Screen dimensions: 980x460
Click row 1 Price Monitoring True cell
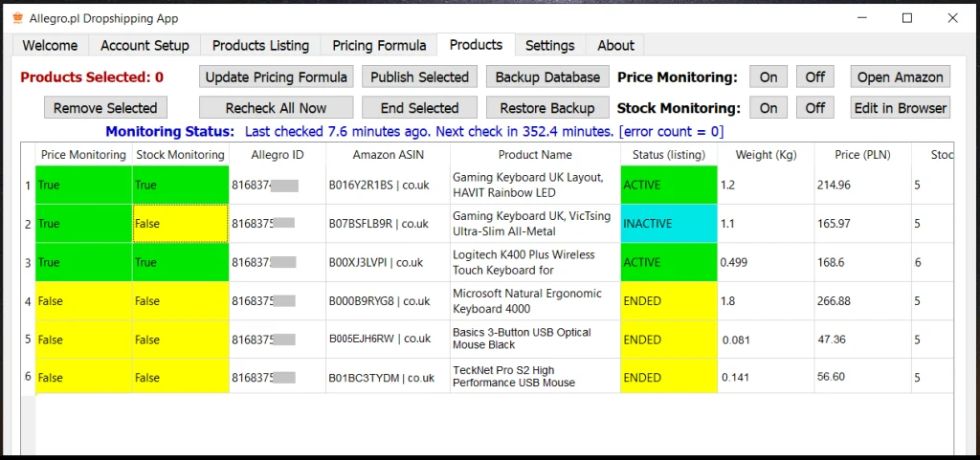coord(84,185)
